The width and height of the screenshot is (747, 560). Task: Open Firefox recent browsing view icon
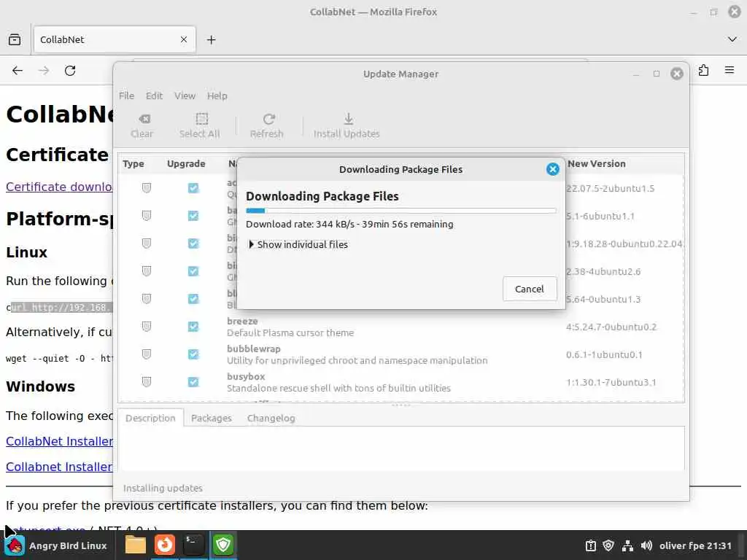coord(15,39)
